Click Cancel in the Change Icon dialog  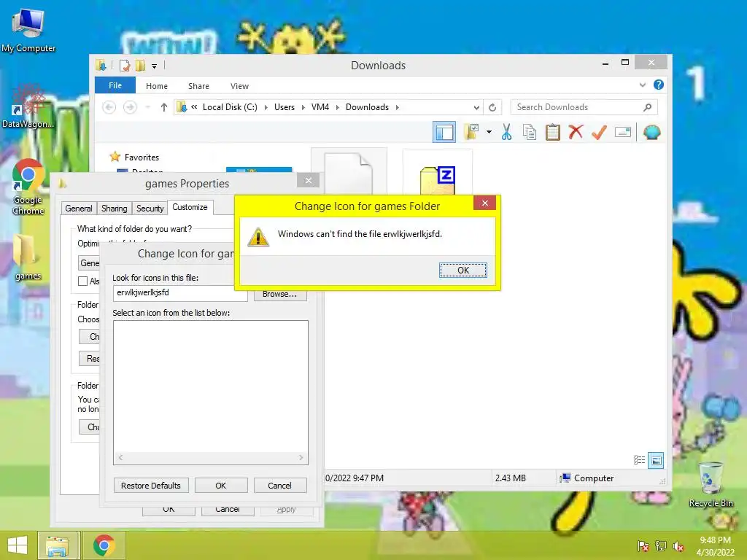pyautogui.click(x=279, y=485)
